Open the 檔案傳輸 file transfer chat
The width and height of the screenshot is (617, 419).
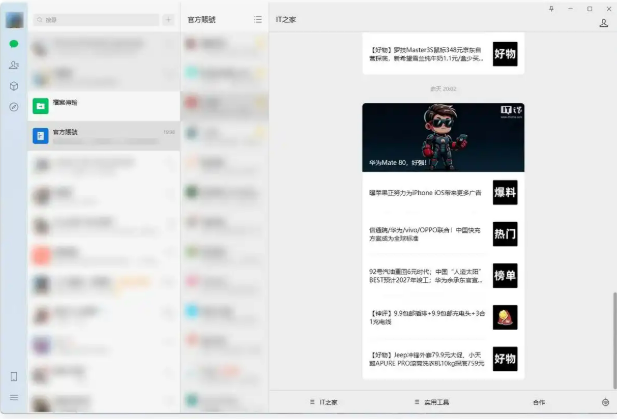pos(104,106)
